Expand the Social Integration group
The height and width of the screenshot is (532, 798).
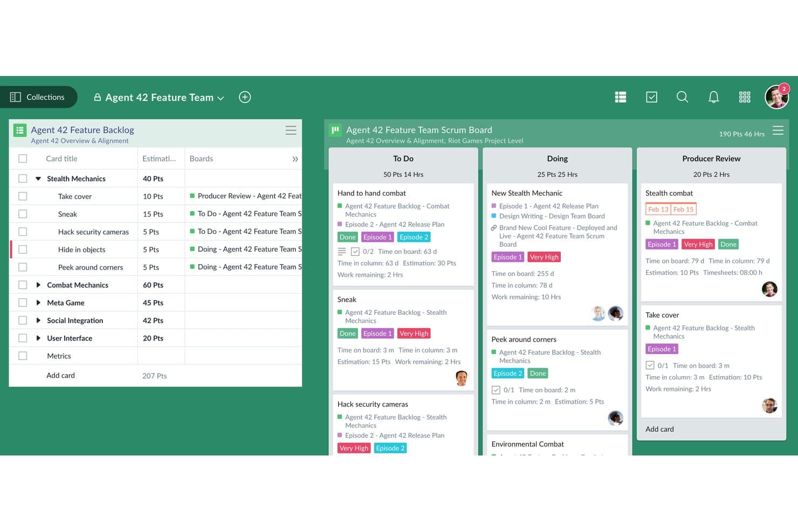pos(38,320)
